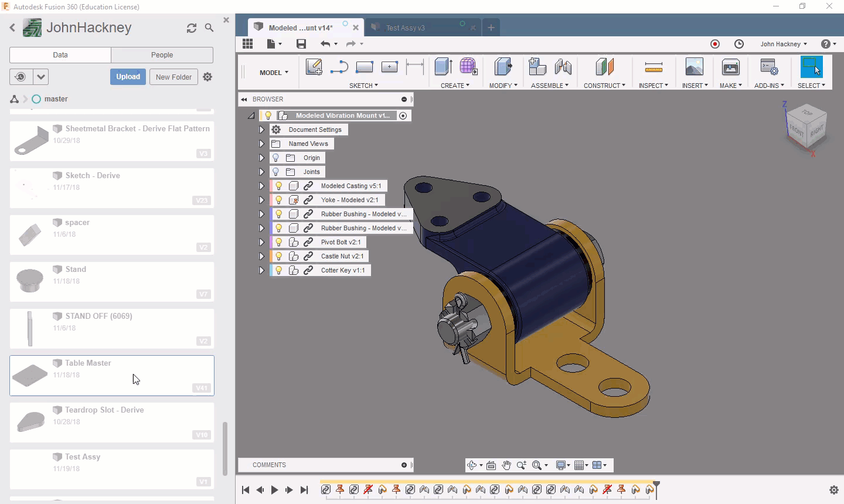Activate root component radio button

point(403,115)
